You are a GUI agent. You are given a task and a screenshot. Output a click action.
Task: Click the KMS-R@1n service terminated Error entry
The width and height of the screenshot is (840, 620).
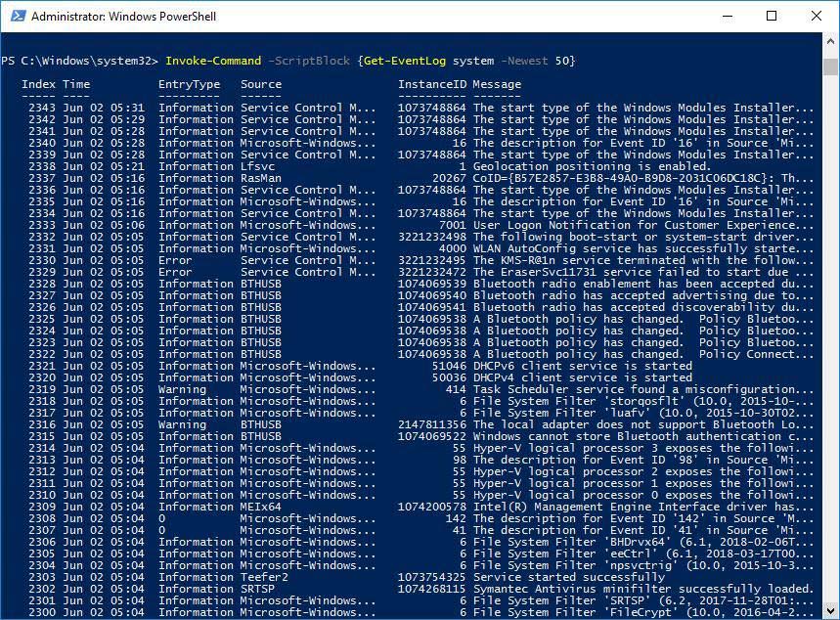tap(391, 260)
